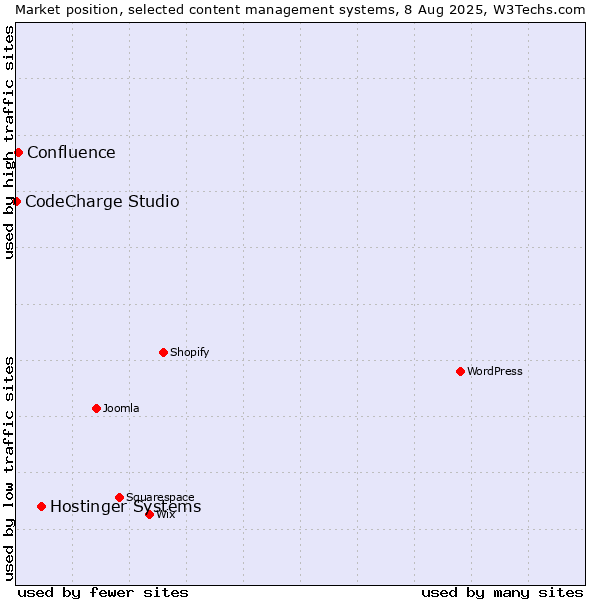
Task: Click the Shopify data point
Action: point(163,352)
